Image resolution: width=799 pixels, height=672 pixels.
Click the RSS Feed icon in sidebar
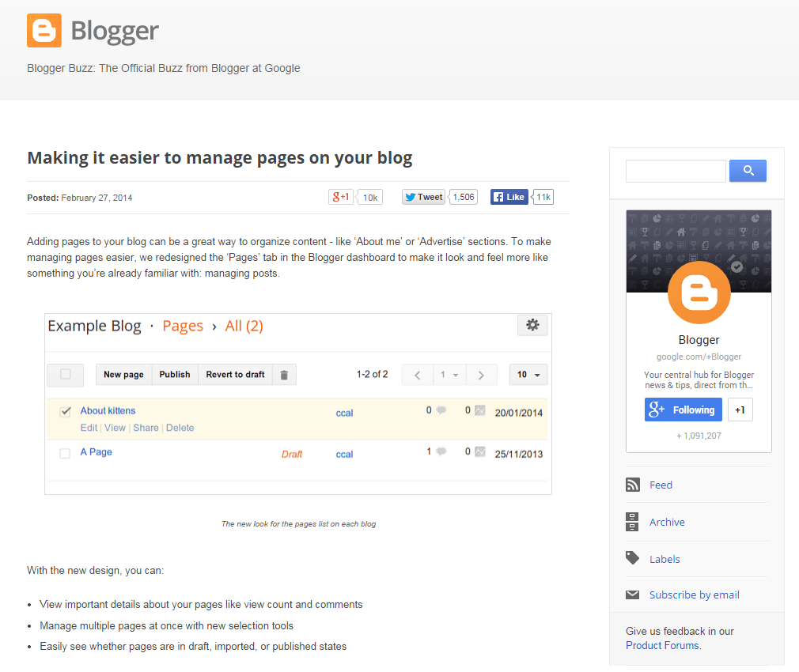(x=632, y=485)
